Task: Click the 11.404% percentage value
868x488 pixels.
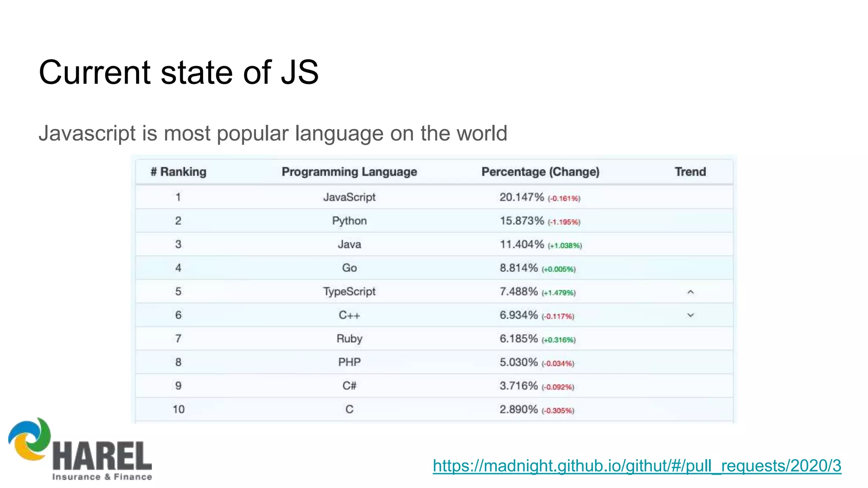Action: click(x=522, y=244)
